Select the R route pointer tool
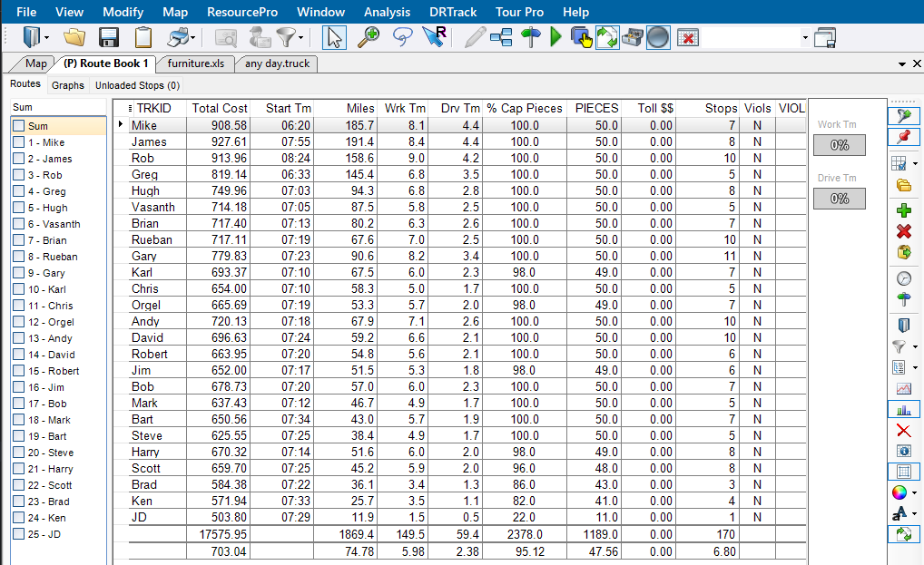This screenshot has width=924, height=565. (435, 38)
